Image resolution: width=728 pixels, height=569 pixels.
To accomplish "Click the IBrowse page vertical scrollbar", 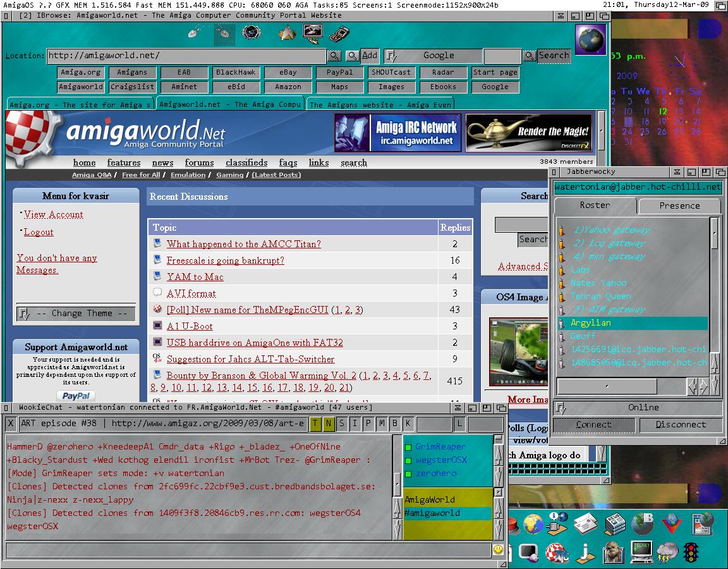I will [x=601, y=131].
